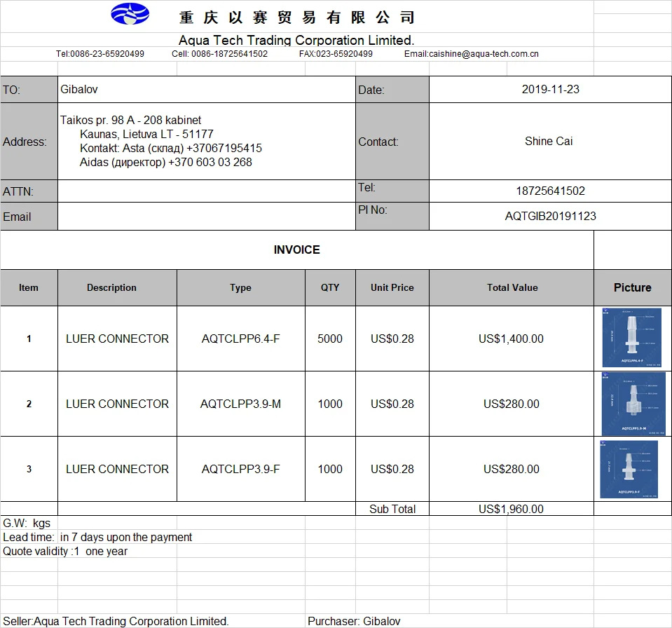Select the US$0.28 unit price in row 3

pos(392,469)
